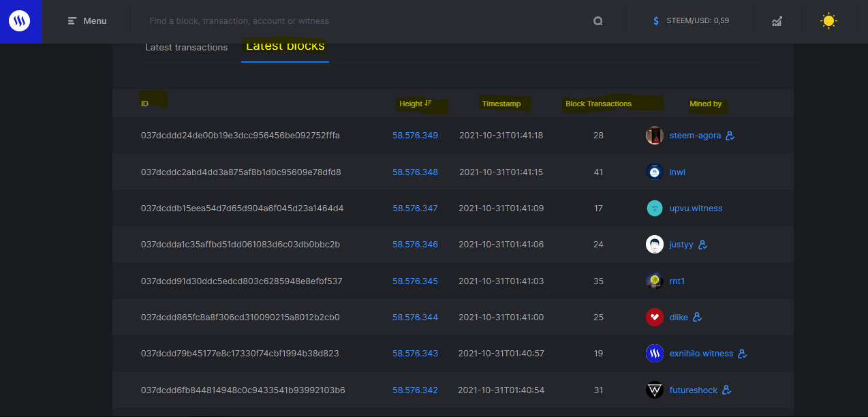The image size is (868, 417).
Task: Click the ID column header
Action: pyautogui.click(x=144, y=104)
